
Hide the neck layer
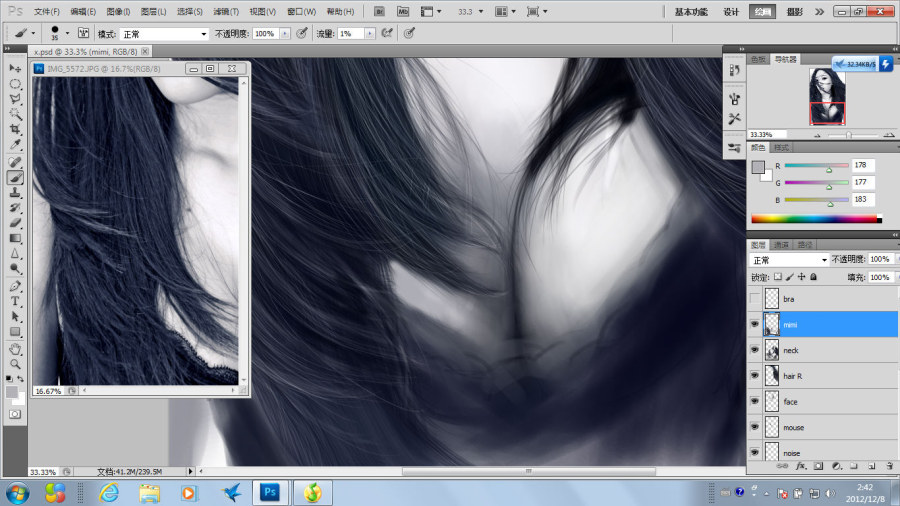pos(754,350)
